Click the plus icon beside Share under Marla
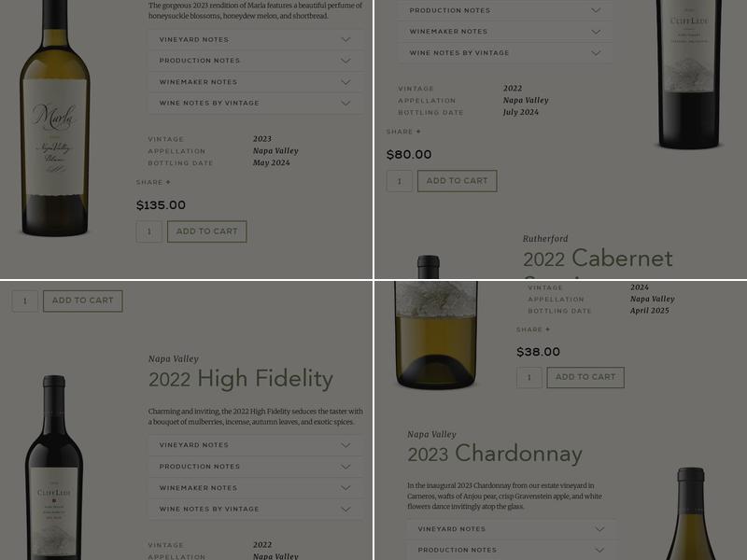The image size is (747, 560). [170, 182]
